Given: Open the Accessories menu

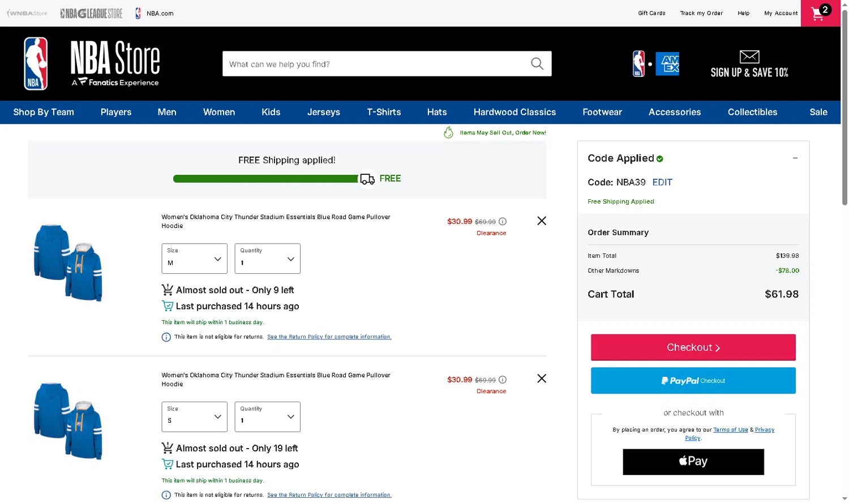Looking at the screenshot, I should (675, 112).
